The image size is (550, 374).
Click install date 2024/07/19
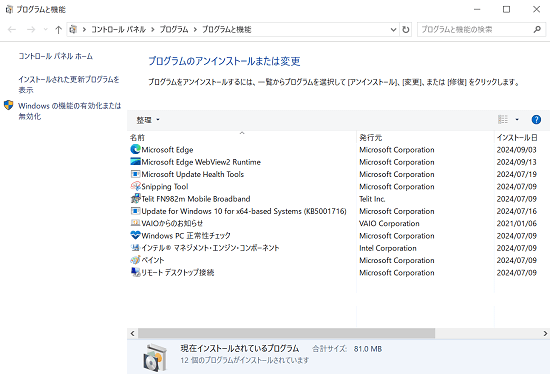517,174
